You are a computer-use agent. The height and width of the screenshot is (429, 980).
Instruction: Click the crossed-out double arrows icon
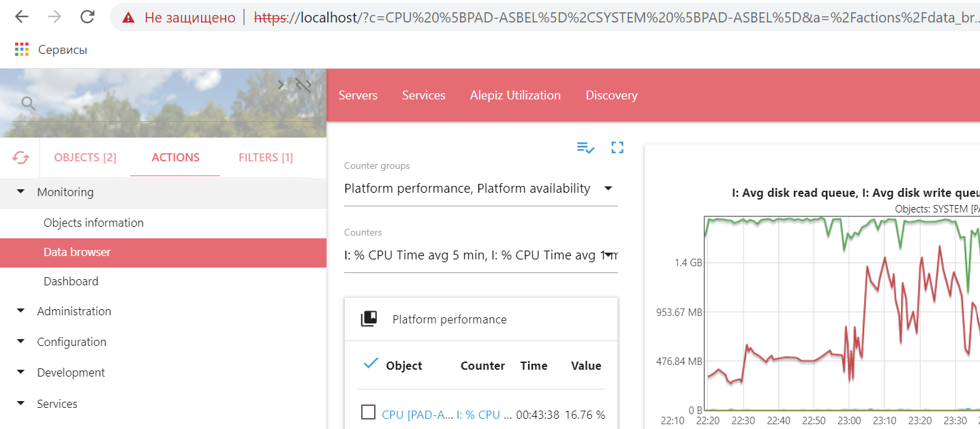pyautogui.click(x=303, y=85)
